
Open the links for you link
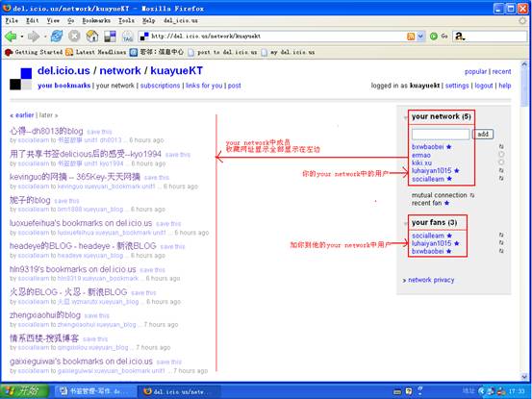pyautogui.click(x=204, y=86)
